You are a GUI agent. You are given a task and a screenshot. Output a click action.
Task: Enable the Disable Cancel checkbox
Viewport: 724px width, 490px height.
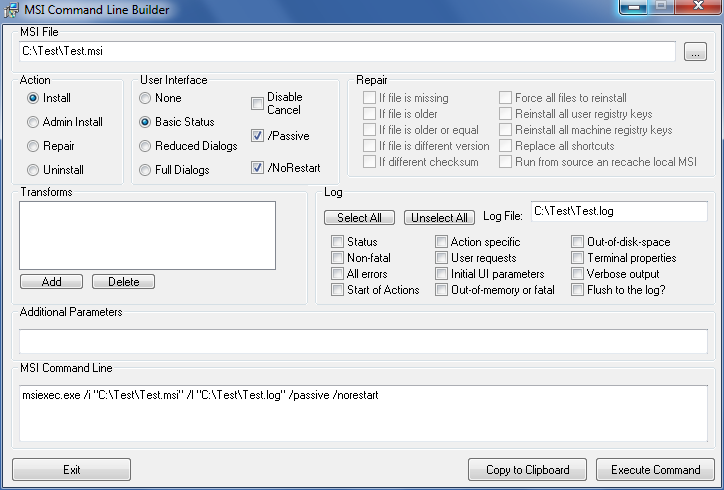(x=258, y=104)
